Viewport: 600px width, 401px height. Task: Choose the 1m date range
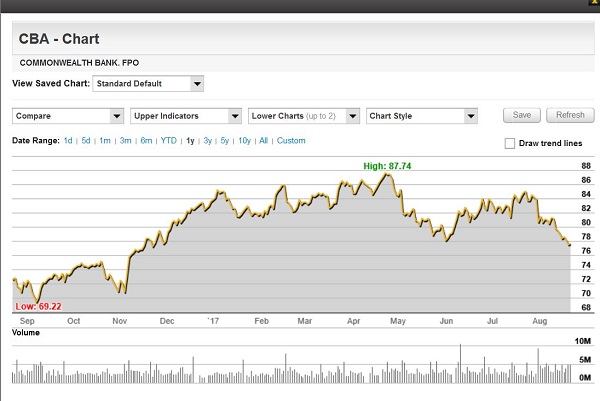tap(105, 141)
